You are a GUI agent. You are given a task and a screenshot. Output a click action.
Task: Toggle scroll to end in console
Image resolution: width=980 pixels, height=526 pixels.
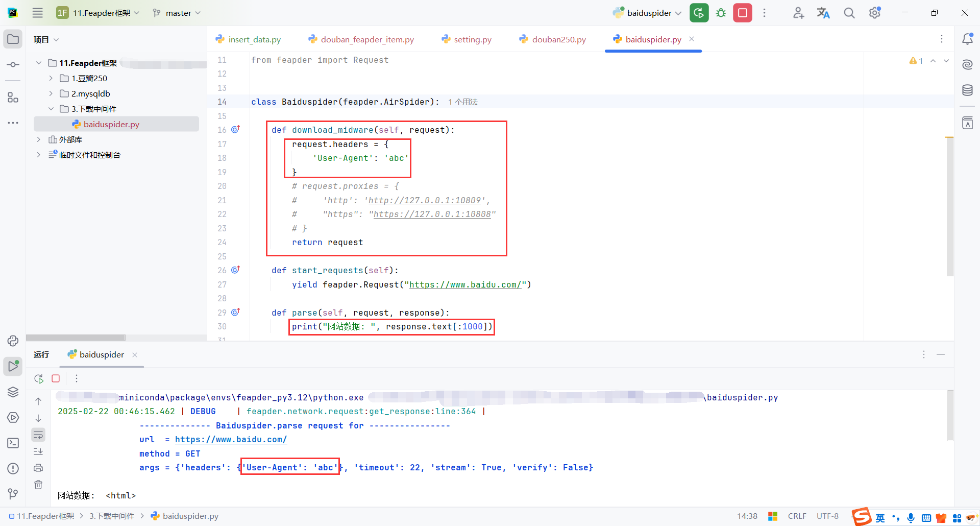pos(38,451)
